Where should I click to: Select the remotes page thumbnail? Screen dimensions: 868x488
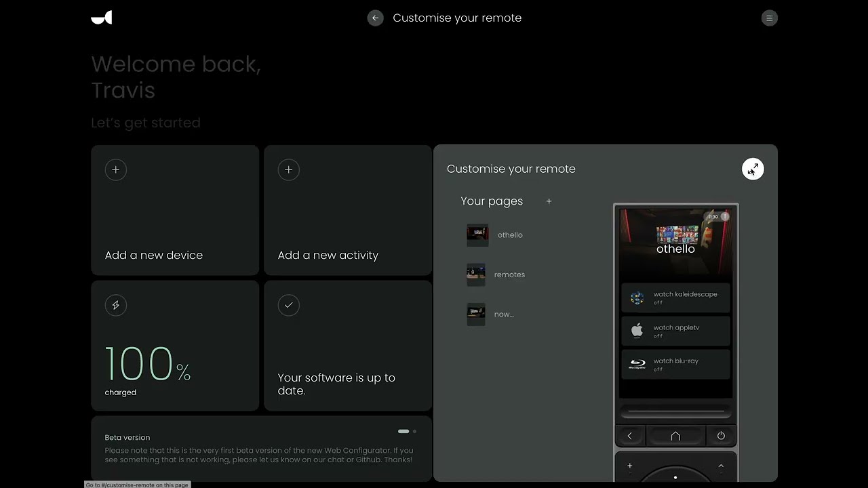click(476, 274)
